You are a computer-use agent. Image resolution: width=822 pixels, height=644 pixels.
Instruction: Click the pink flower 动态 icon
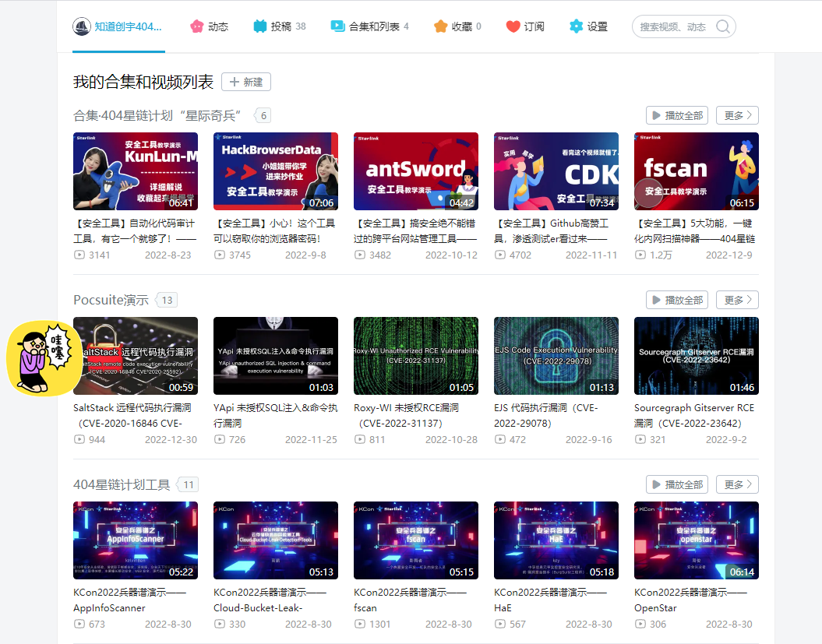196,26
